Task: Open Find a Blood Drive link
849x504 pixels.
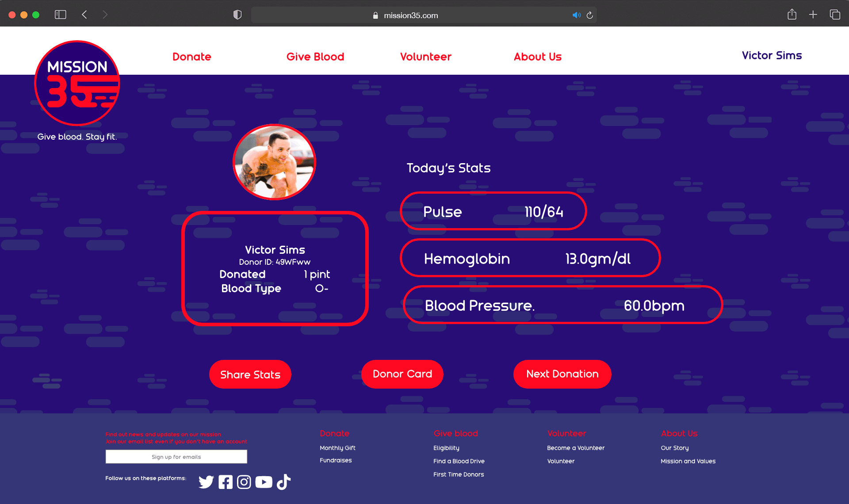Action: click(x=459, y=461)
